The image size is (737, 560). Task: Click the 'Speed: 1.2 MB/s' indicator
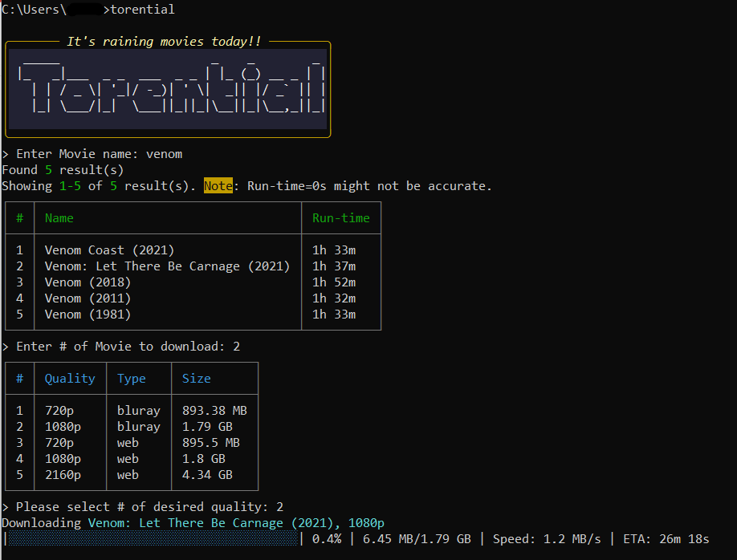[547, 539]
